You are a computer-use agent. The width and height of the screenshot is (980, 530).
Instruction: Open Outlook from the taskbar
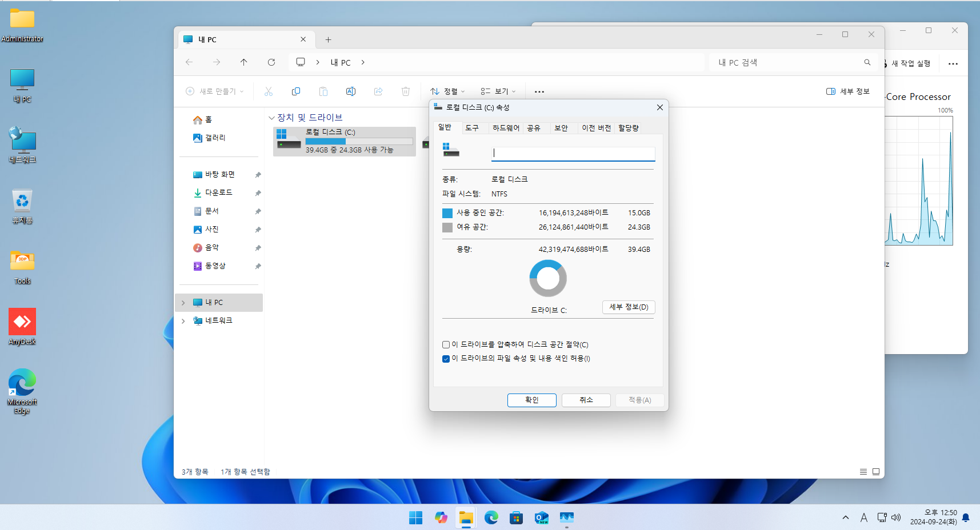coord(542,517)
